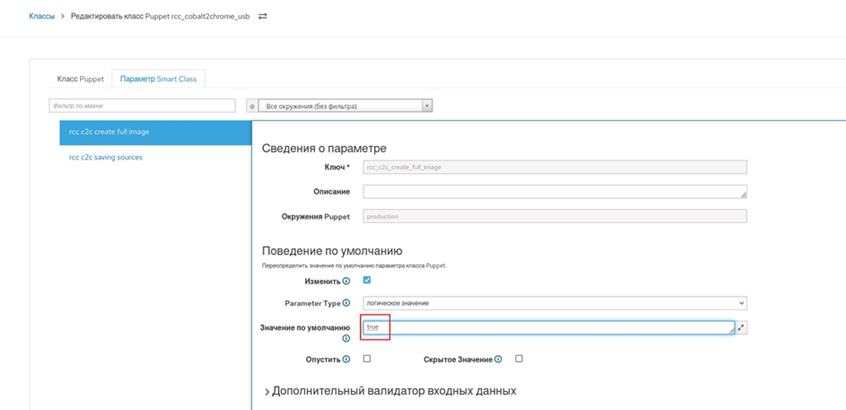Open the Классы breadcrumb link
Screen dimensions: 846x410
(41, 16)
